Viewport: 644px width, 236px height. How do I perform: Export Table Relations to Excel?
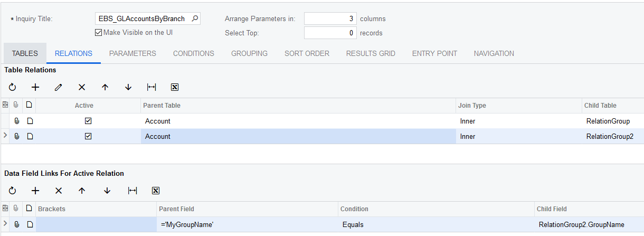click(175, 87)
